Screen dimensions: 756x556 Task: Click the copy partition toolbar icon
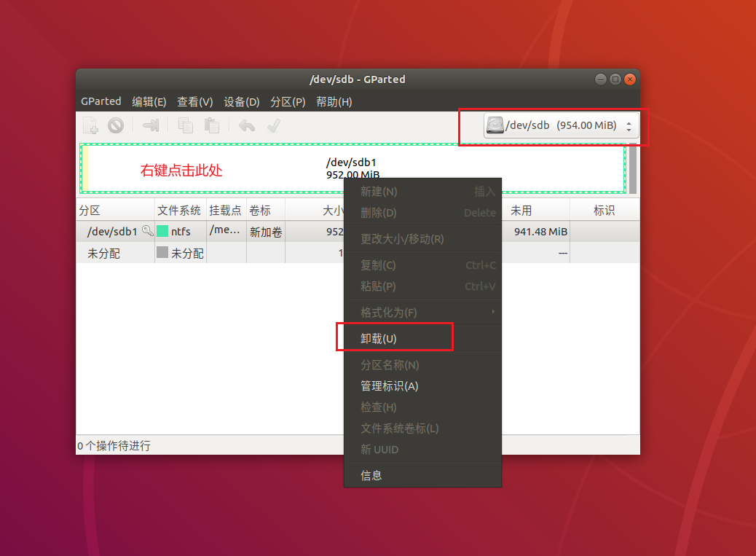point(186,125)
